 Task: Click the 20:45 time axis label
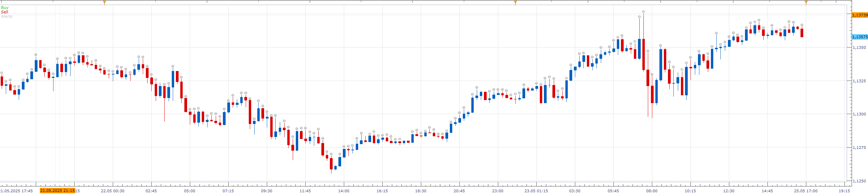(x=459, y=191)
